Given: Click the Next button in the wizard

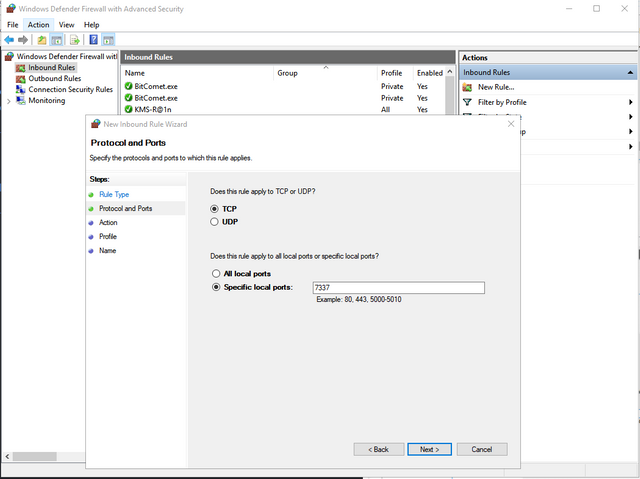Looking at the screenshot, I should click(x=429, y=449).
